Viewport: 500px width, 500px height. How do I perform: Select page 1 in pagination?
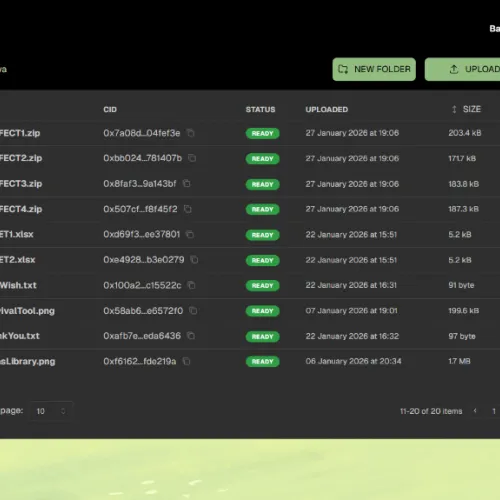tap(494, 411)
